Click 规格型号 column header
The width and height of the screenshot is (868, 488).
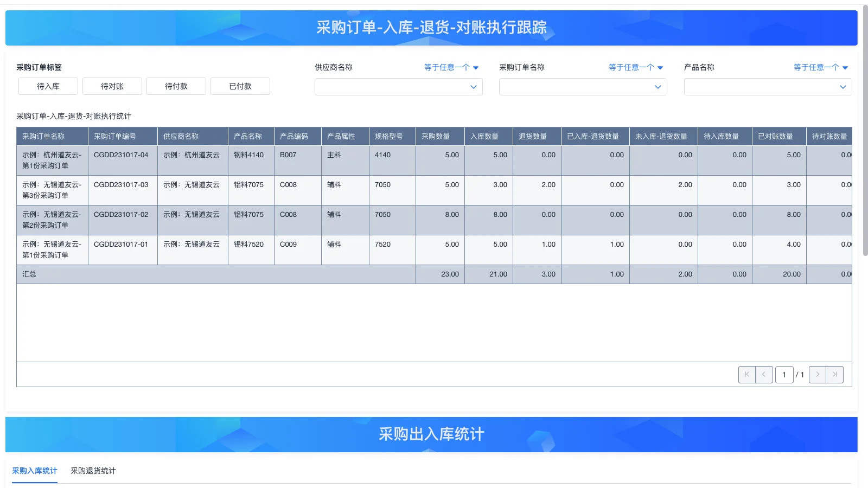coord(393,136)
